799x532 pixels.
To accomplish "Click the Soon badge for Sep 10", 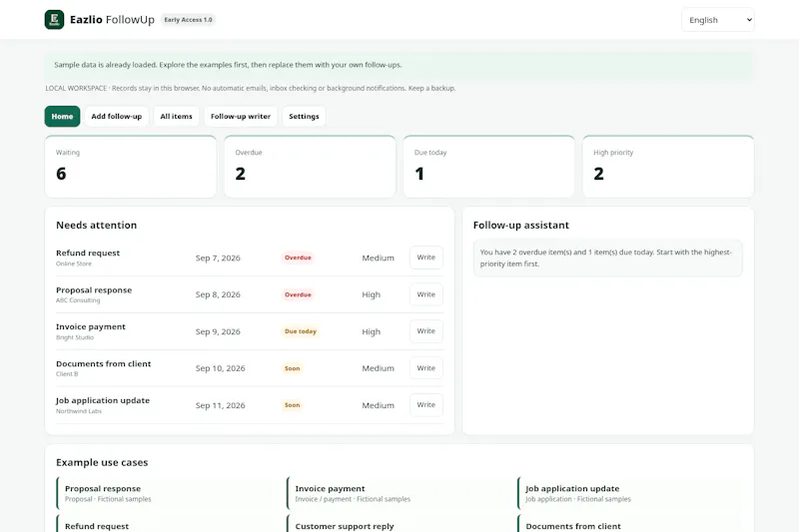I will pyautogui.click(x=292, y=368).
